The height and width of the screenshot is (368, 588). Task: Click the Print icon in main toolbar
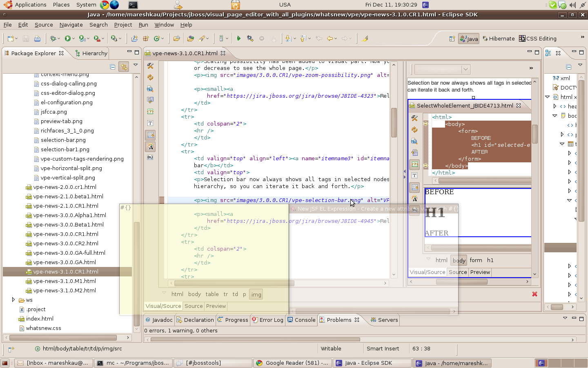point(37,38)
